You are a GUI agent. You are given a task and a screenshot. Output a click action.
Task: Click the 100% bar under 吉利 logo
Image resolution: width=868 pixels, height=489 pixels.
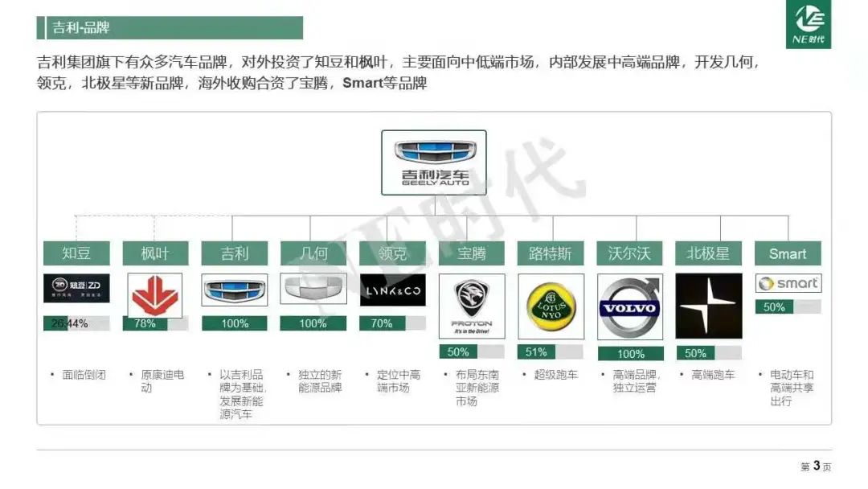coord(235,323)
